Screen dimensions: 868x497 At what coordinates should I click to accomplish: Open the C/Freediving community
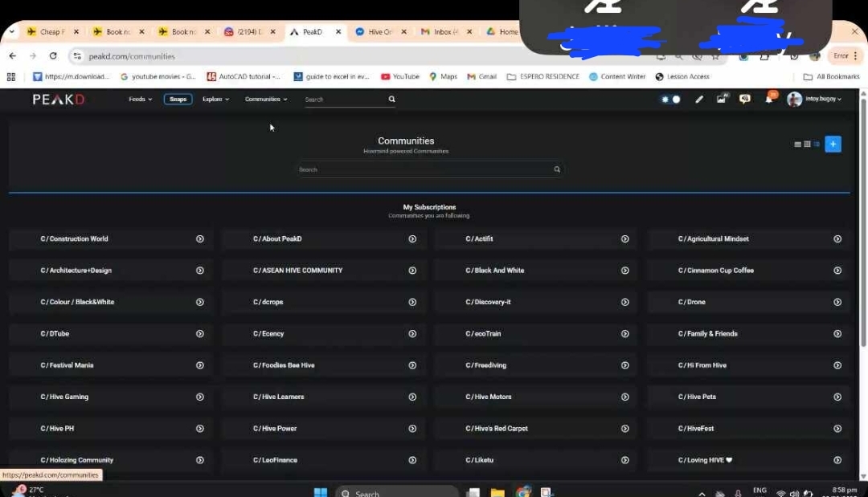[x=486, y=365]
